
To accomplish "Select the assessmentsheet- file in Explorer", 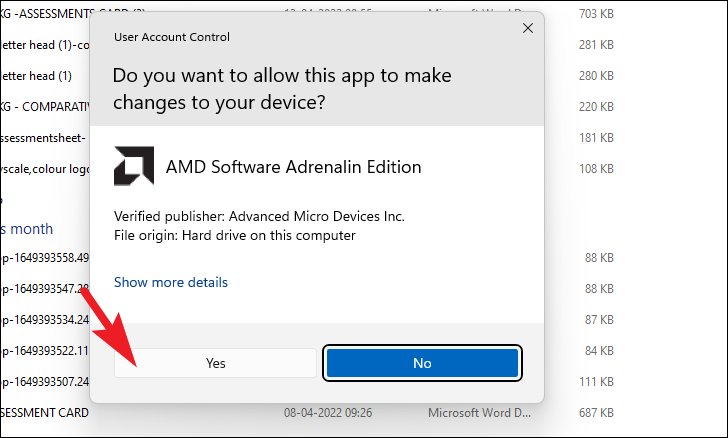I will [x=43, y=138].
